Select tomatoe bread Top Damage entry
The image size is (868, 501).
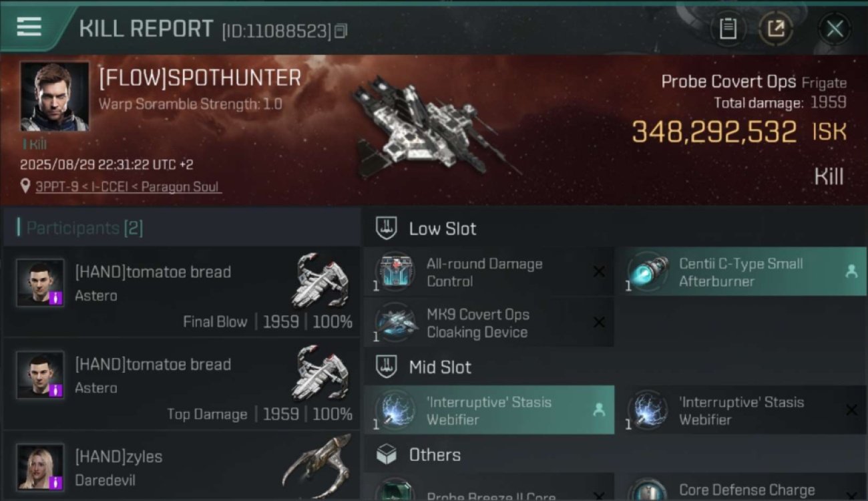coord(181,385)
